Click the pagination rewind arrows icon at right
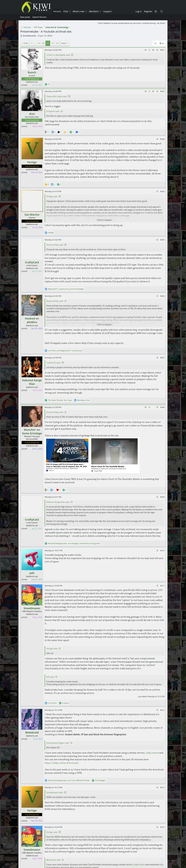 click(x=155, y=43)
